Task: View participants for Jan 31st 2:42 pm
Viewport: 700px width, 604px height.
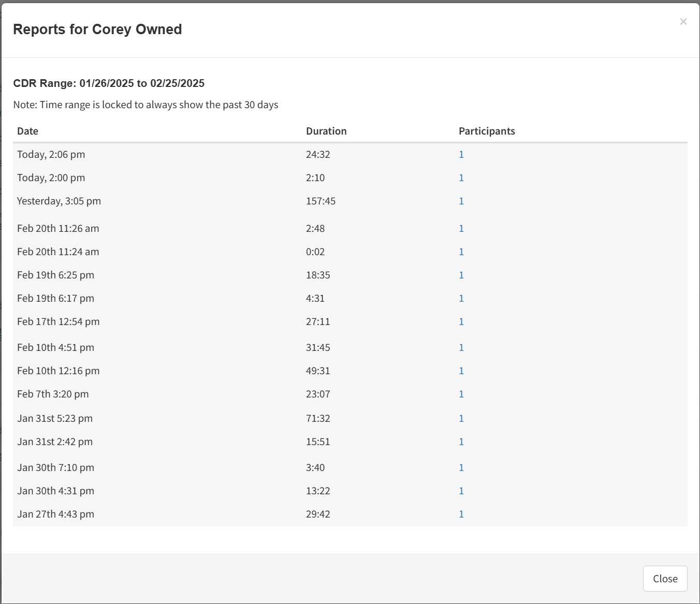Action: (461, 442)
